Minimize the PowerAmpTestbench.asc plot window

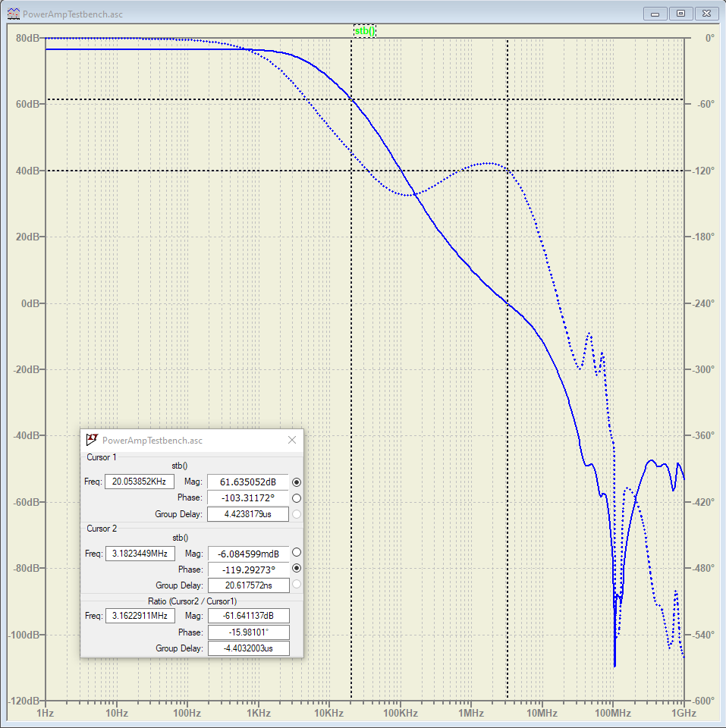(x=655, y=14)
